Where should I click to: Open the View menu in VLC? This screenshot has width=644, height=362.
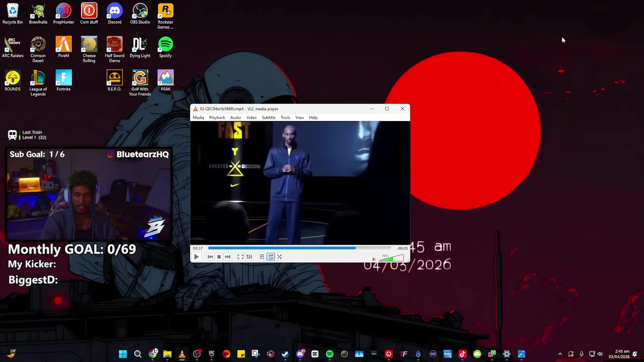(x=299, y=118)
